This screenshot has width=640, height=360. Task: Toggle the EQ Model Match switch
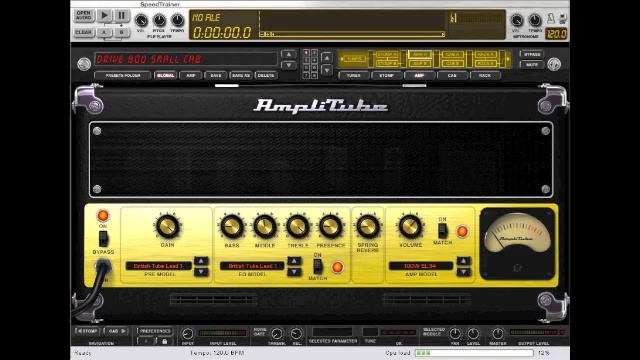tap(318, 267)
